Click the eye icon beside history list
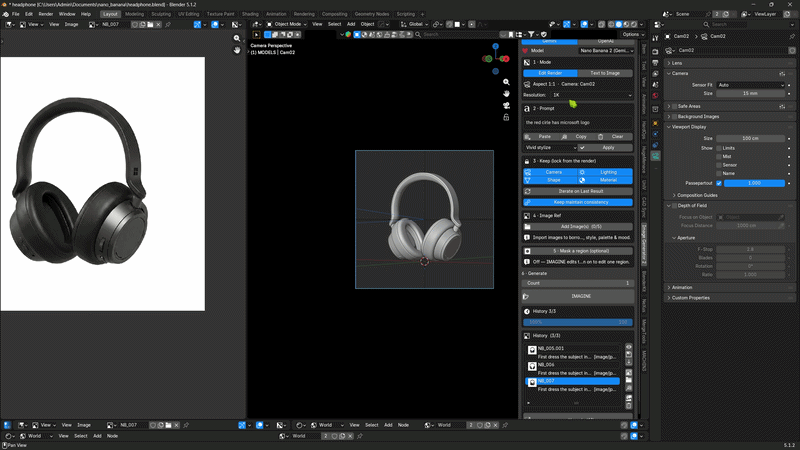The image size is (800, 450). tap(629, 347)
